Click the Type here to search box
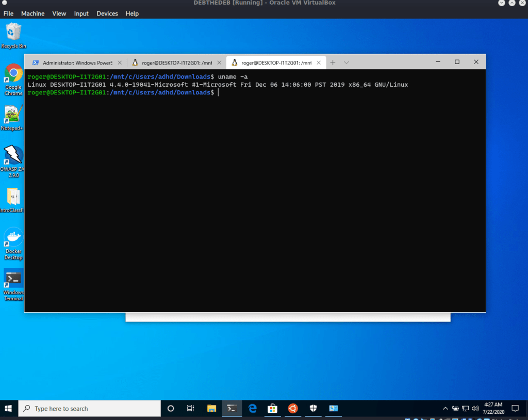 tap(90, 408)
